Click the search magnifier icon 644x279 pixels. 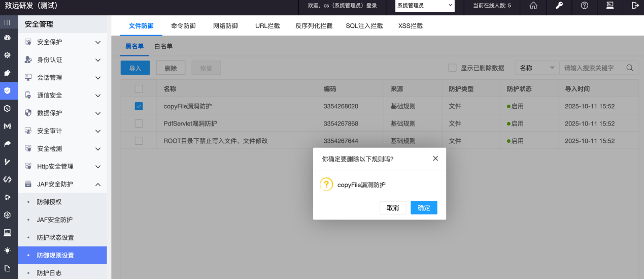(630, 68)
